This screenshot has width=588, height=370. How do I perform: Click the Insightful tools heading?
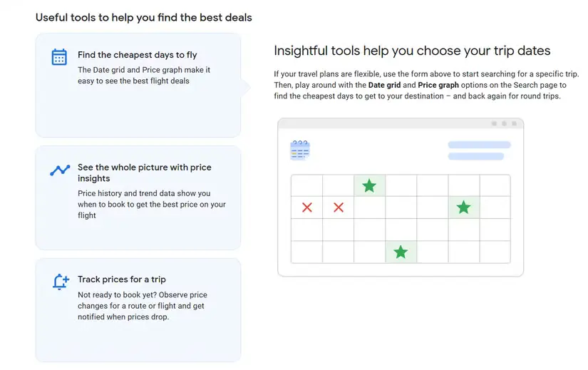tap(412, 51)
